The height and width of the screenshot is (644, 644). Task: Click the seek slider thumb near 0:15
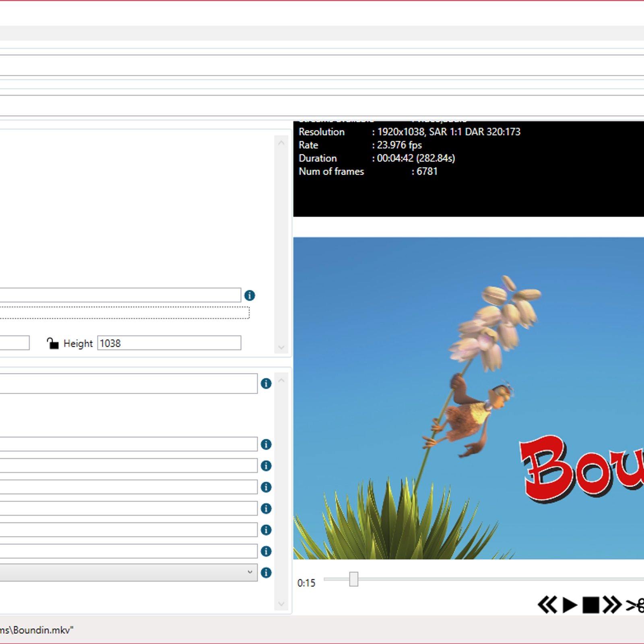click(353, 579)
